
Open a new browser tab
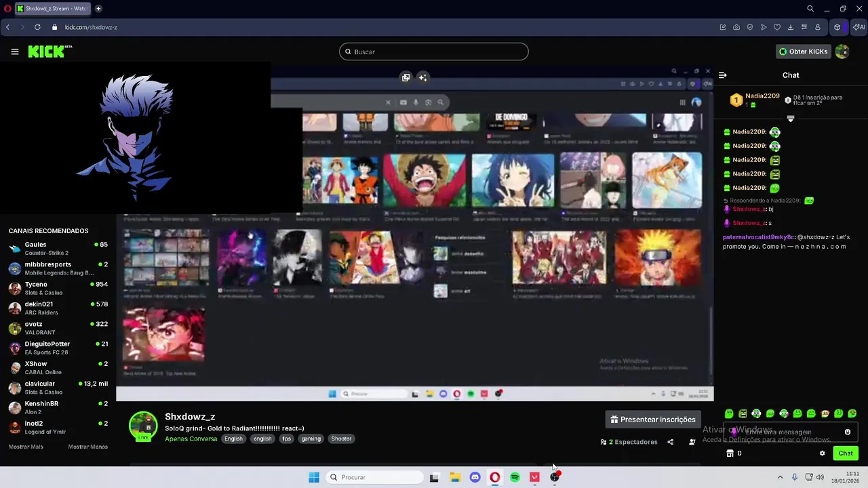pos(98,9)
